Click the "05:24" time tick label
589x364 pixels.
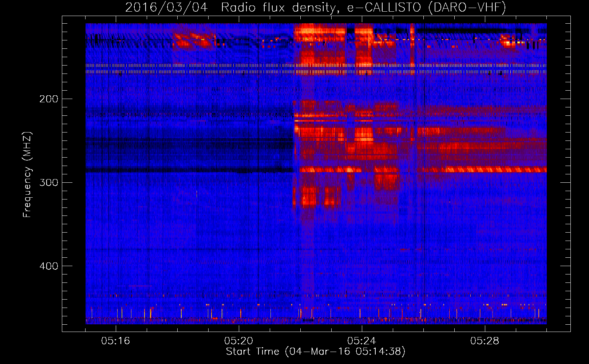(362, 341)
